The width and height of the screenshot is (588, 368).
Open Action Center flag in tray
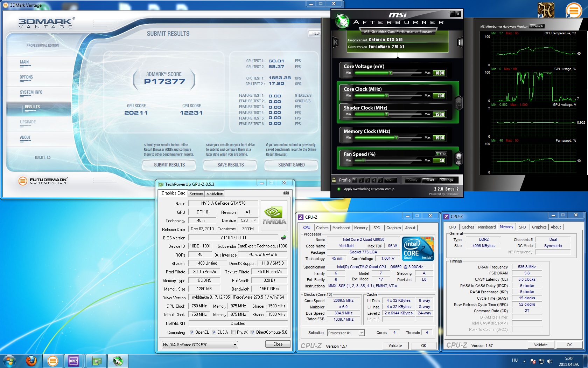coord(533,361)
